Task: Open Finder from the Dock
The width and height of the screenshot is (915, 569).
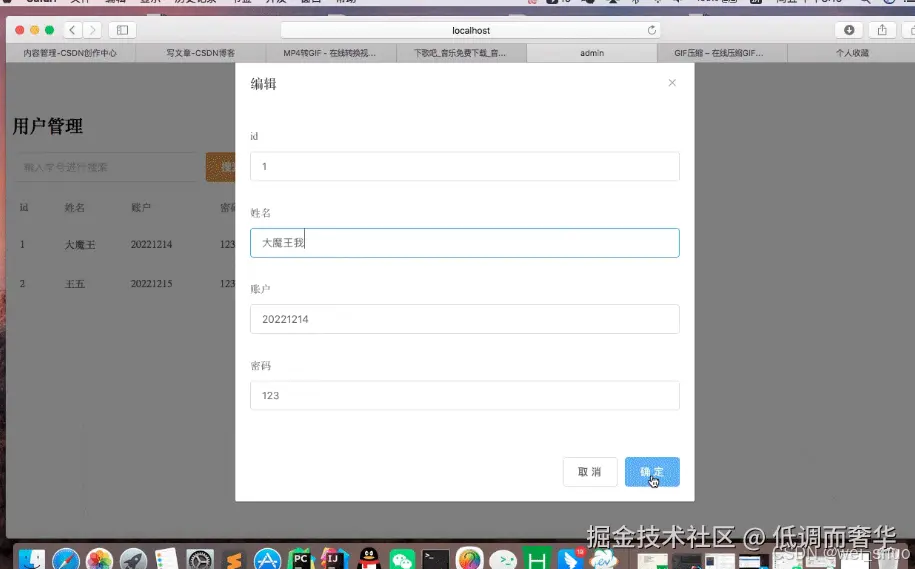Action: point(31,559)
